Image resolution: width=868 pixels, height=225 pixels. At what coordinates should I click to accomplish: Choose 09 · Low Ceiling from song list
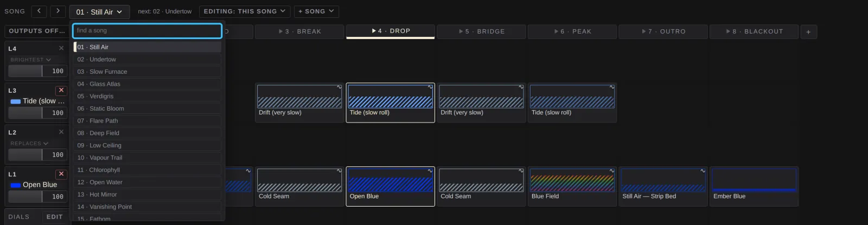point(147,145)
